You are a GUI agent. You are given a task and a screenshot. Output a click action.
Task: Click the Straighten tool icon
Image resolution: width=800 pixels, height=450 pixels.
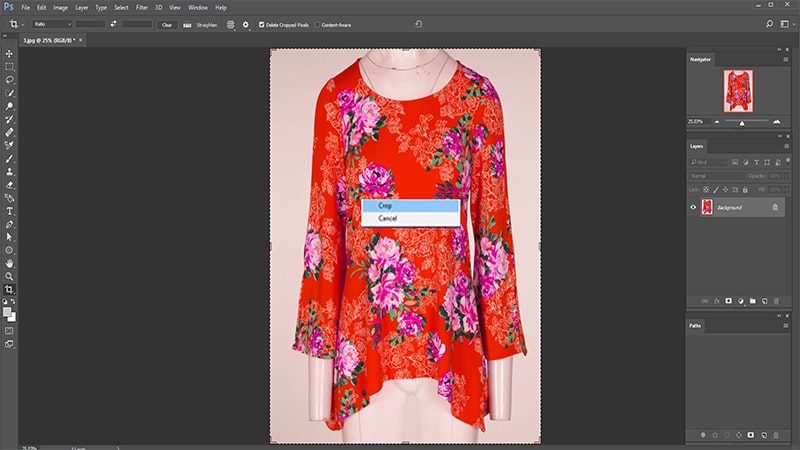pos(187,24)
